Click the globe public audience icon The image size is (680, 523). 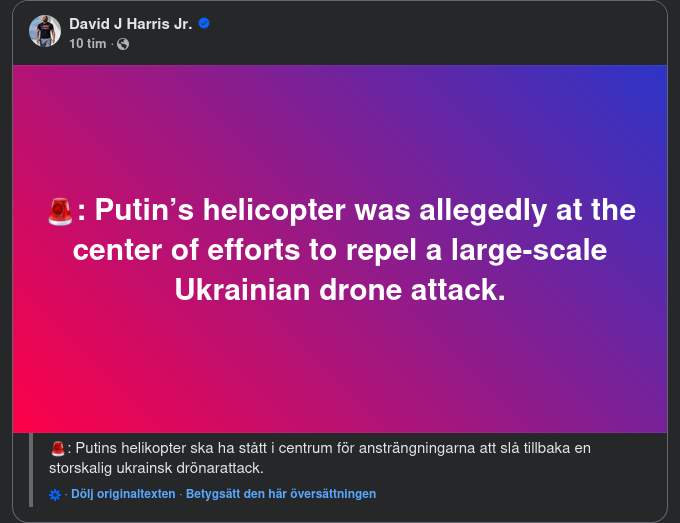click(123, 44)
